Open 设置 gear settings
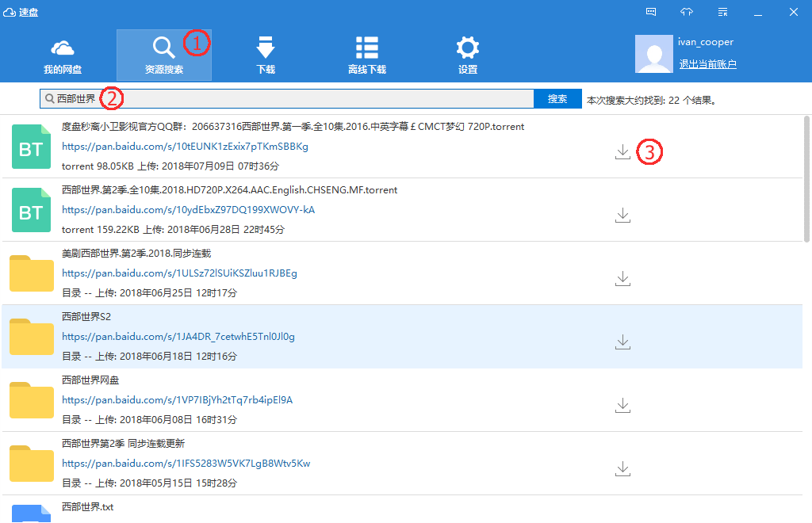The height and width of the screenshot is (523, 812). coord(467,55)
